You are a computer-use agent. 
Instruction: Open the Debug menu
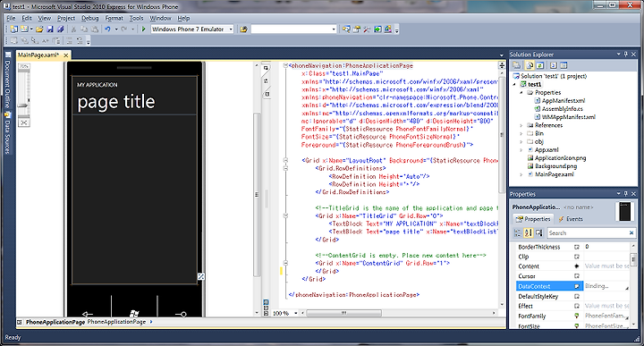(90, 18)
